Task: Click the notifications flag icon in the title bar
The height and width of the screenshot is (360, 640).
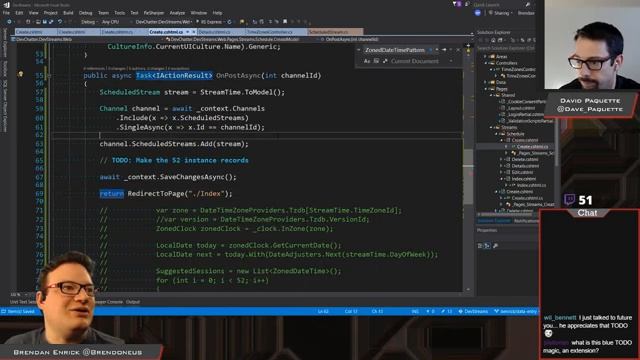Action: pyautogui.click(x=456, y=4)
